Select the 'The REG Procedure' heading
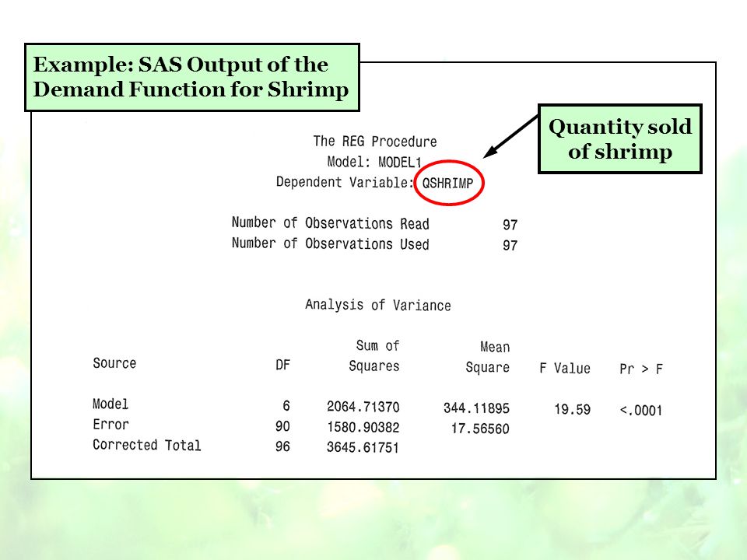The image size is (747, 560). point(375,142)
